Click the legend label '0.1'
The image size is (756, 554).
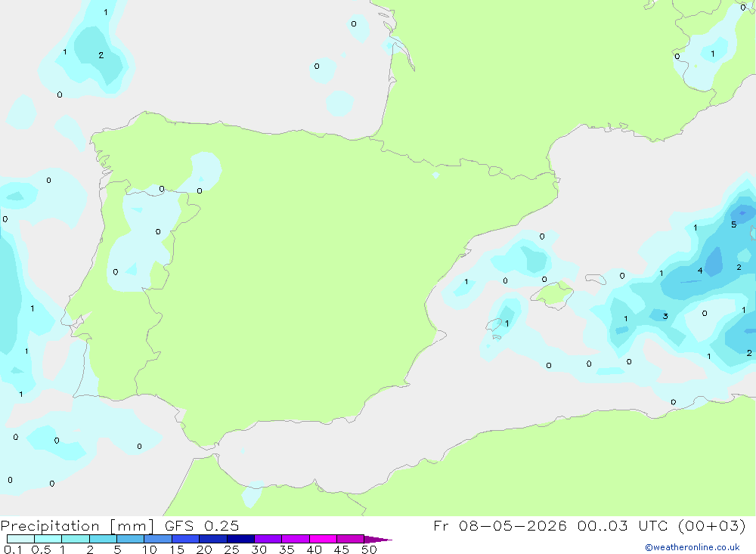[x=13, y=549]
